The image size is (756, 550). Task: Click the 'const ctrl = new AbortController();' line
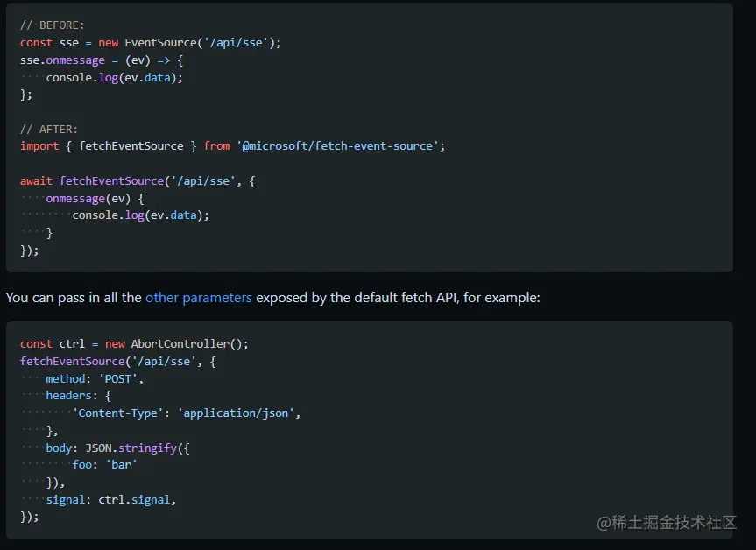click(134, 344)
